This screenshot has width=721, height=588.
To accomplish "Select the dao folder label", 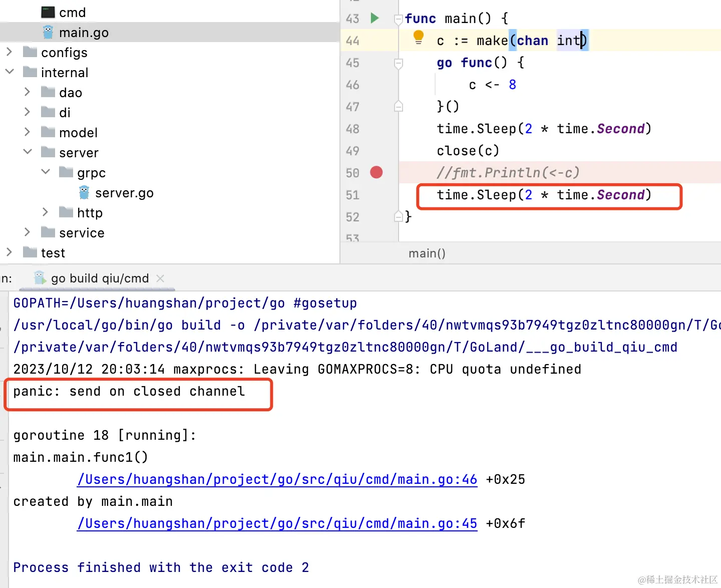I will pyautogui.click(x=71, y=93).
